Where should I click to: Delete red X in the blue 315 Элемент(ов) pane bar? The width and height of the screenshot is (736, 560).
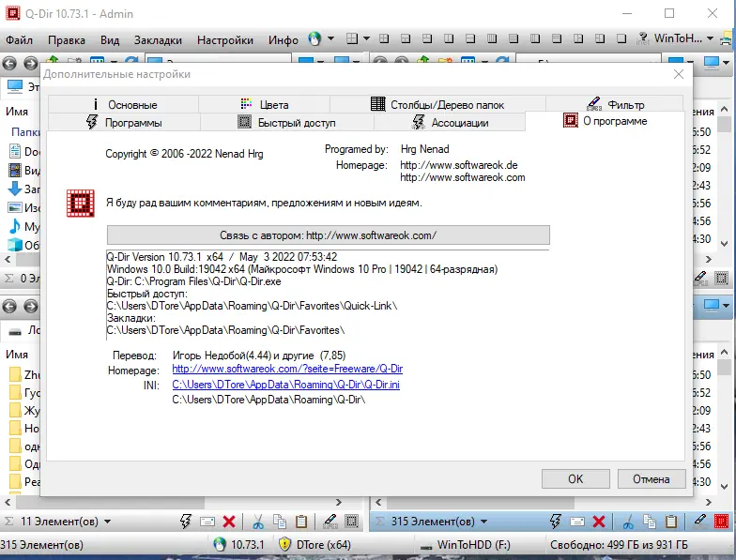(599, 522)
